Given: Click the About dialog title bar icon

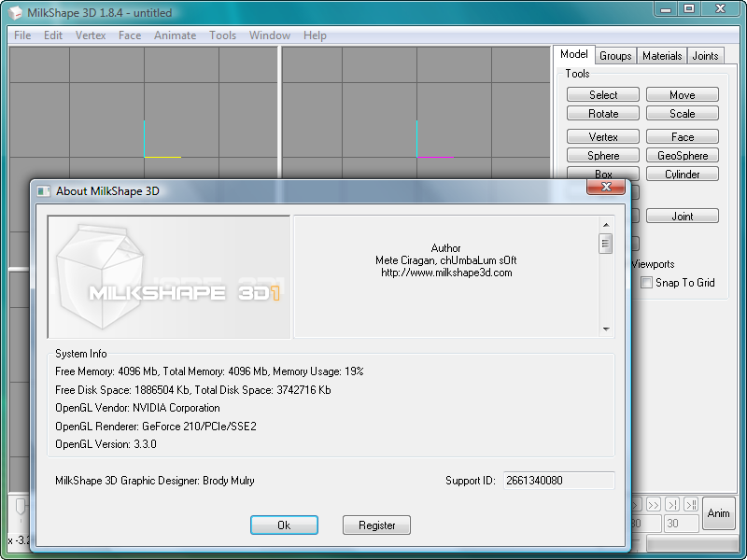Looking at the screenshot, I should (44, 191).
